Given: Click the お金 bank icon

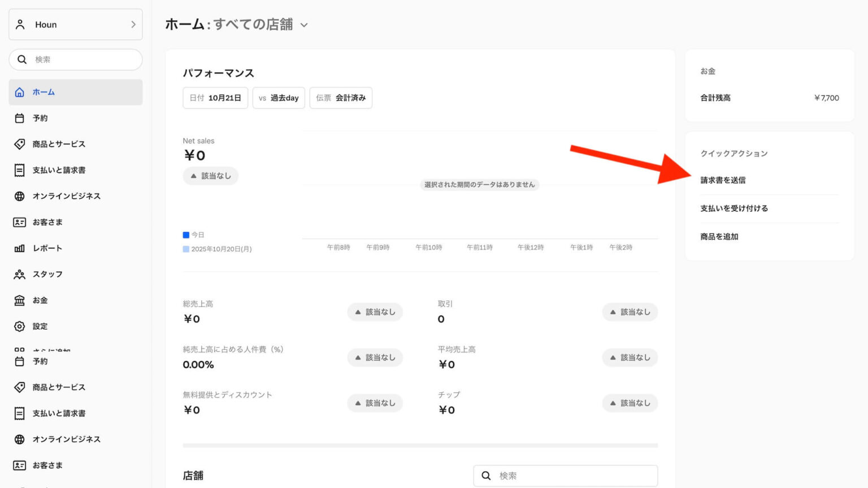Looking at the screenshot, I should 21,300.
